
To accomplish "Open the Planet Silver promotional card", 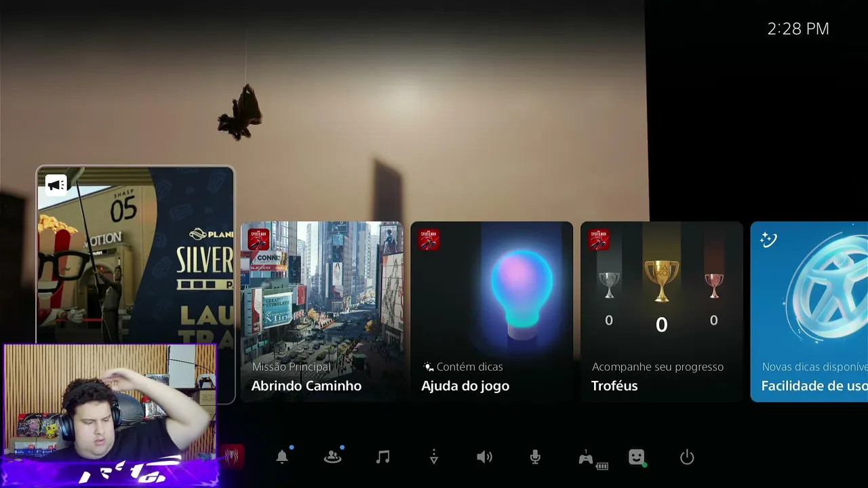I will pyautogui.click(x=136, y=285).
